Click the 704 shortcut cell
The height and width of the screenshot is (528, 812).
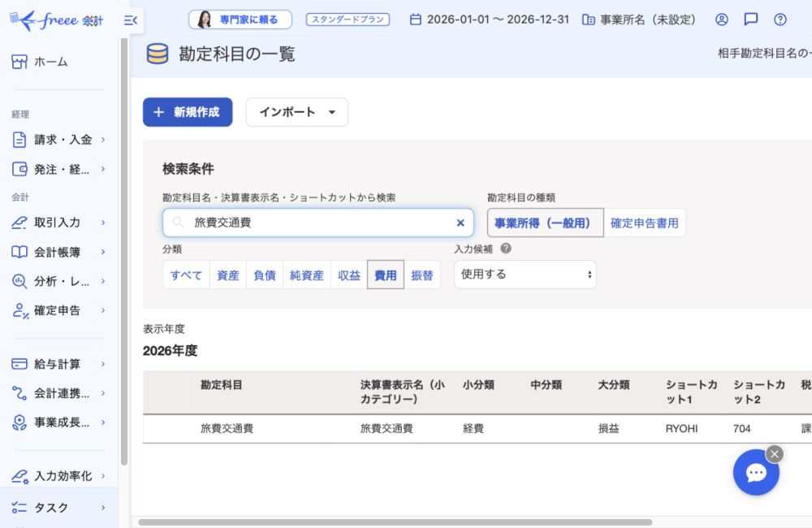(741, 429)
